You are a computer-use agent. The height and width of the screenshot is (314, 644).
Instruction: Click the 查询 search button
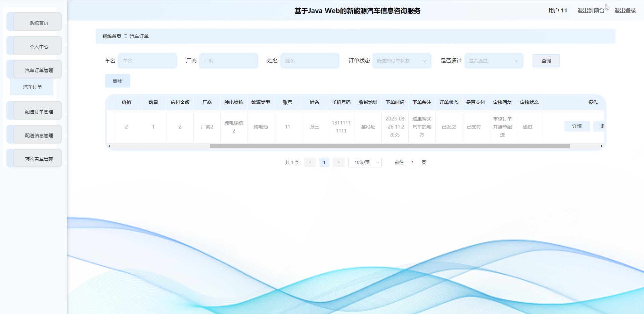pos(546,61)
